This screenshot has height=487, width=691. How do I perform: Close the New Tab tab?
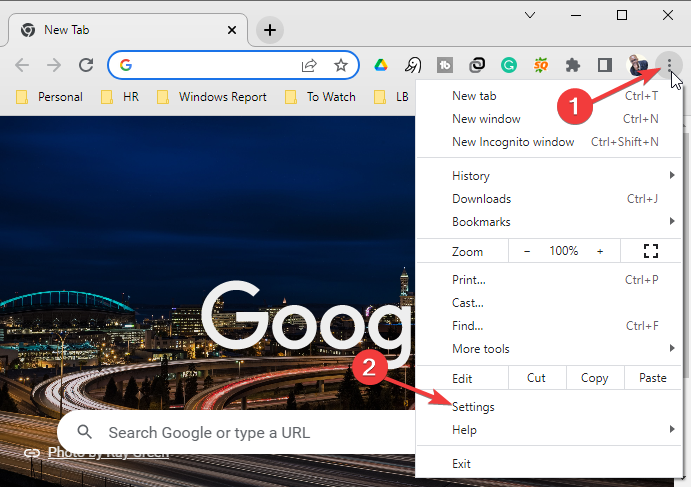point(232,30)
